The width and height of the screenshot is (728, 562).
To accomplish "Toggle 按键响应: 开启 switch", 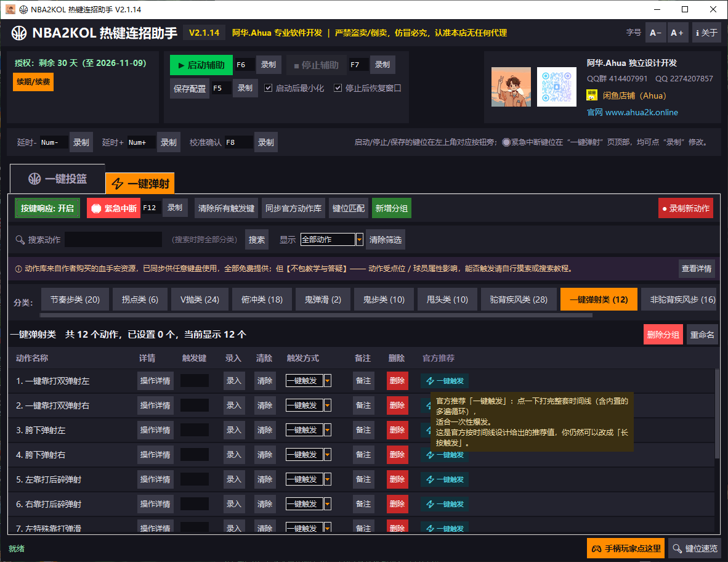I will [x=47, y=208].
